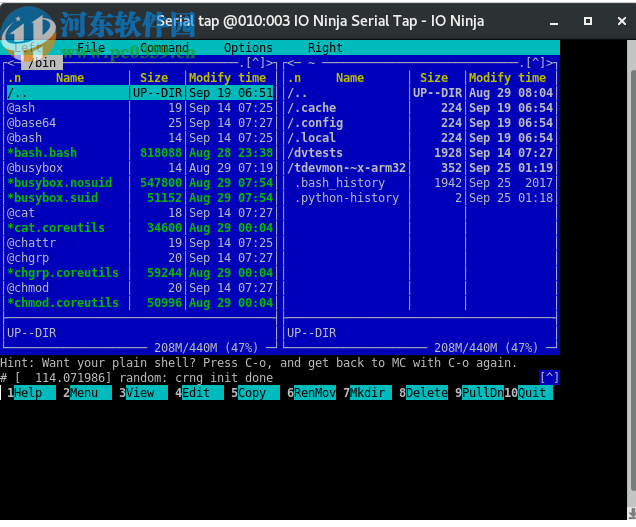Select the /.config directory in right panel
The width and height of the screenshot is (636, 527).
[x=420, y=123]
